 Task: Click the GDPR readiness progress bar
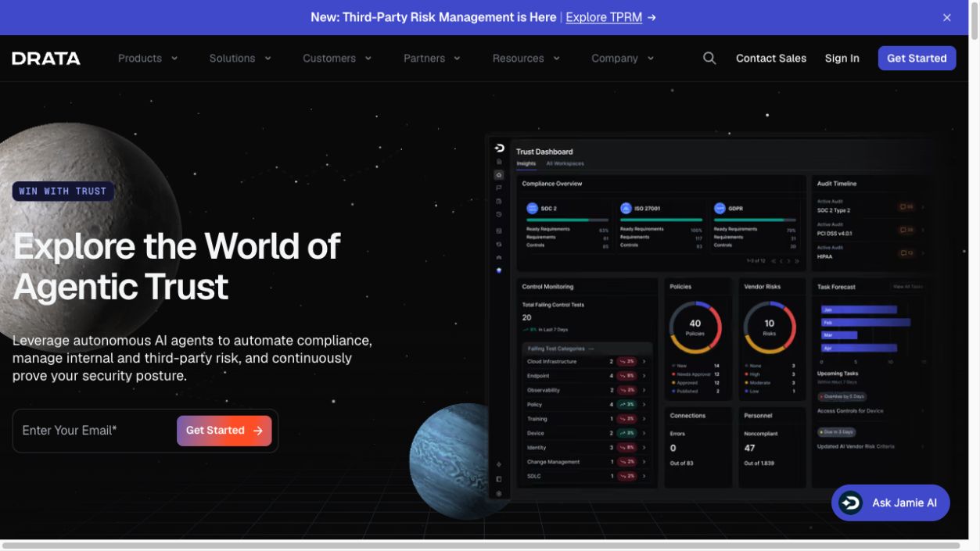point(756,220)
